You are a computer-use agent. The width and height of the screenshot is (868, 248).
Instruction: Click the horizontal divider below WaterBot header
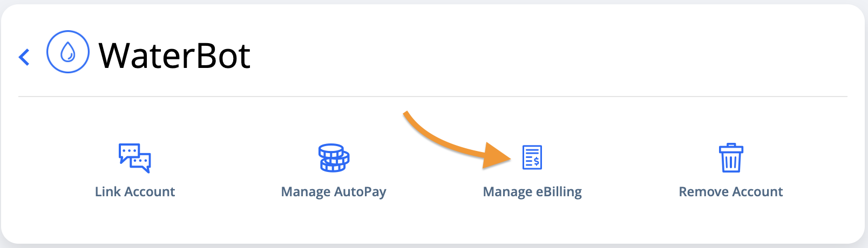433,97
